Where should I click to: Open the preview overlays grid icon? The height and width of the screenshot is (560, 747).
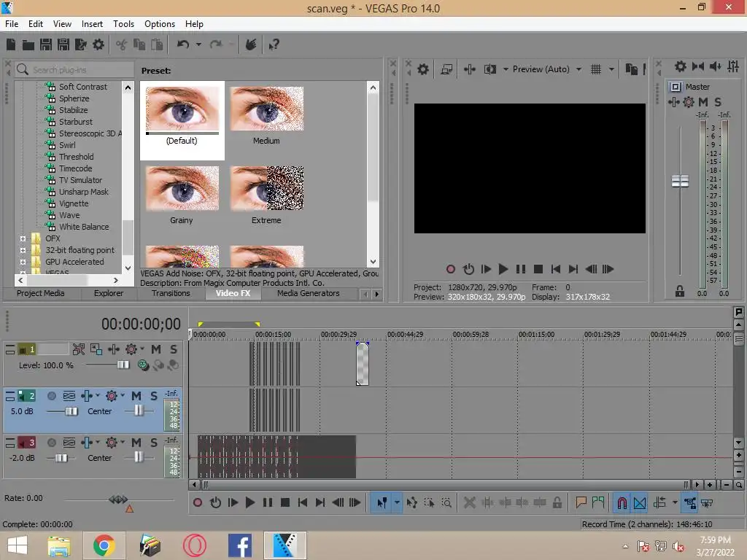coord(596,69)
